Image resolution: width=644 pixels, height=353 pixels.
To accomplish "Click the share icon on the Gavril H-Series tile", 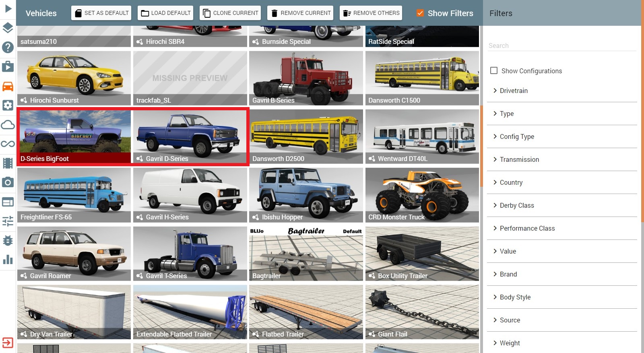I will coord(140,217).
